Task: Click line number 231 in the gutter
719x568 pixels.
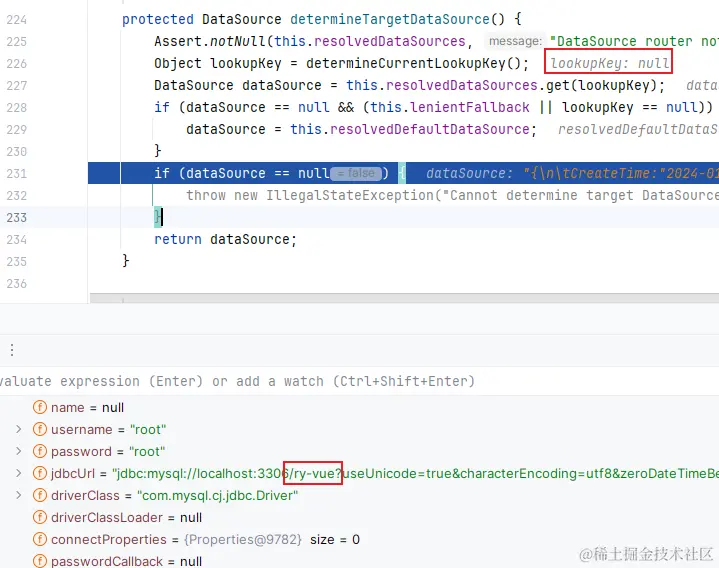Action: coord(17,174)
